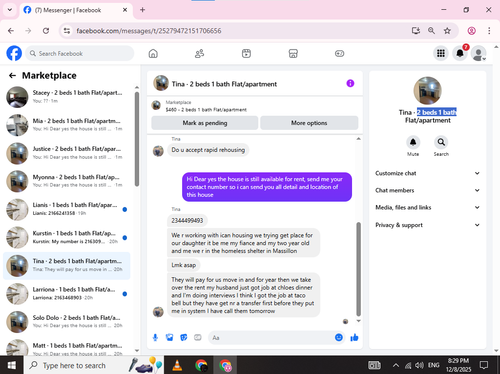Focus the Aa message input box
Screen dimensions: 500x374
(x=272, y=338)
